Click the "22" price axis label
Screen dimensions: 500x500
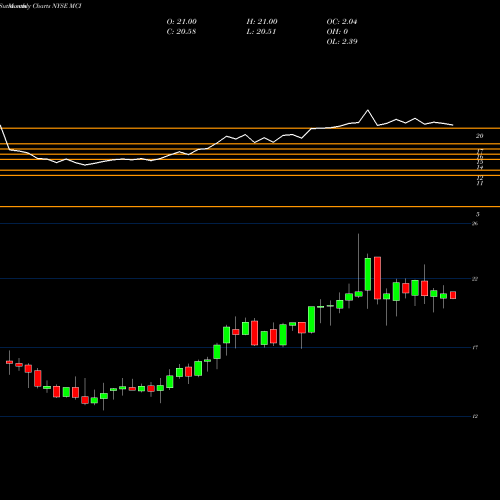point(475,279)
